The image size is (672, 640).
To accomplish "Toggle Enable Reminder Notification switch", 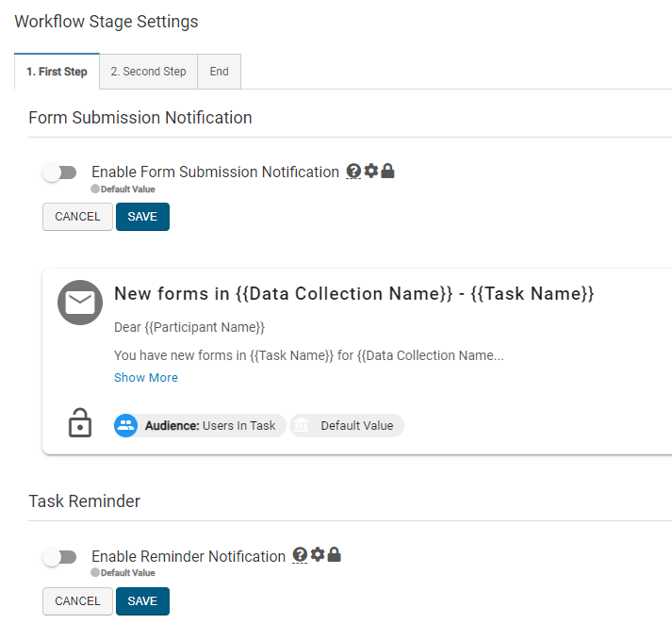I will (x=60, y=556).
